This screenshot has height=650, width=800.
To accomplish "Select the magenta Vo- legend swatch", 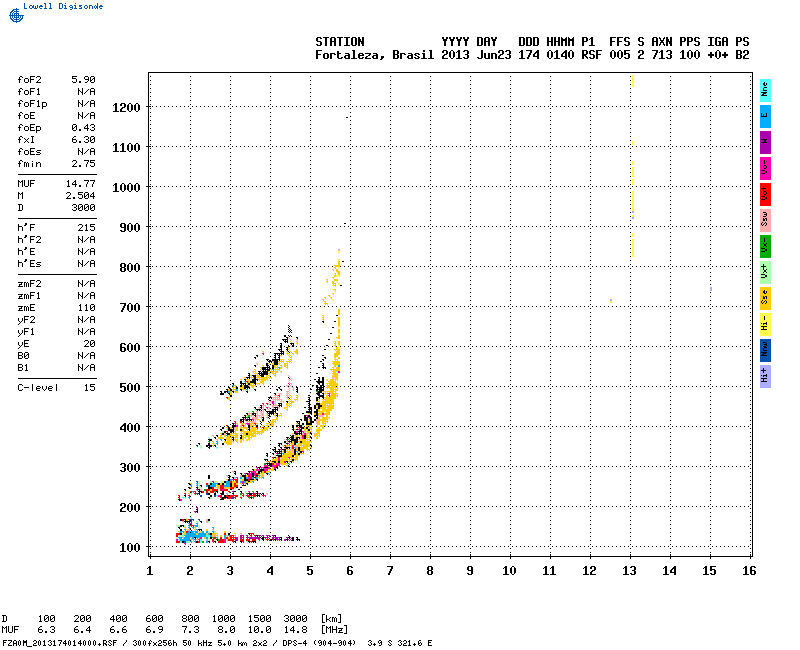I will tap(765, 168).
